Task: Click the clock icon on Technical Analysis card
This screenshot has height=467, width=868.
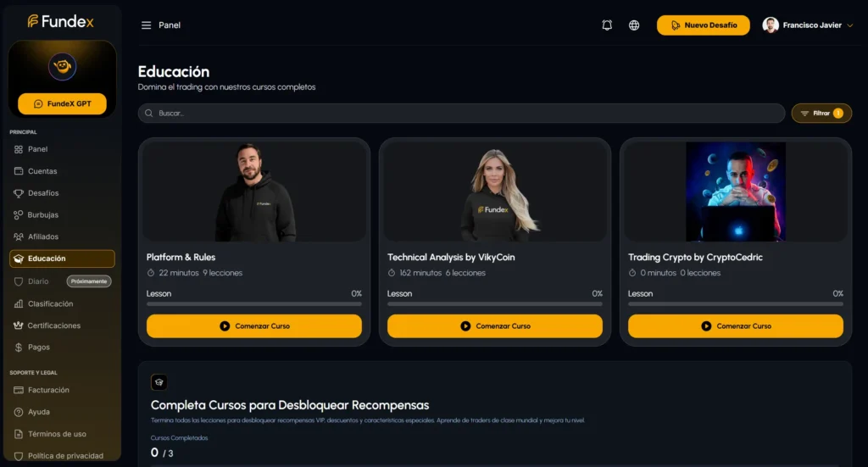Action: coord(392,273)
